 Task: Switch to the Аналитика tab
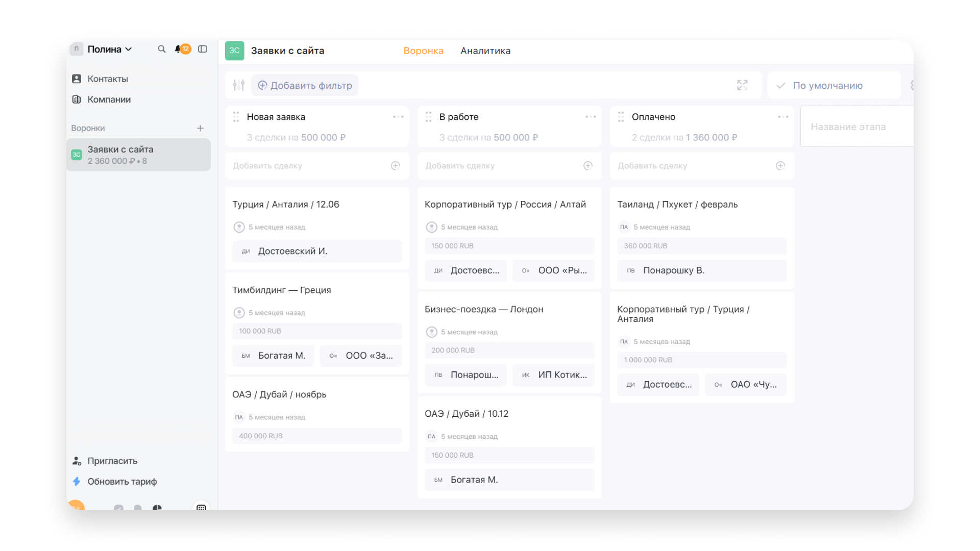485,51
